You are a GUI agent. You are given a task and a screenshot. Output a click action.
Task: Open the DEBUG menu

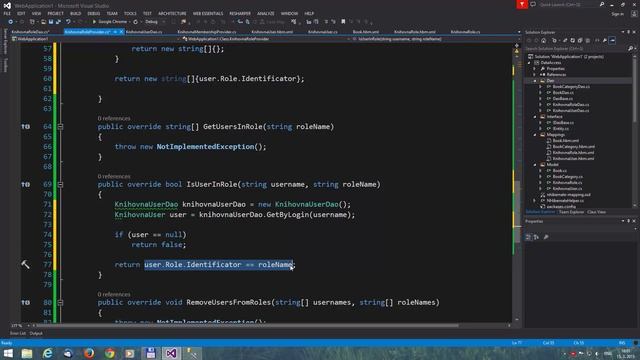(x=93, y=13)
